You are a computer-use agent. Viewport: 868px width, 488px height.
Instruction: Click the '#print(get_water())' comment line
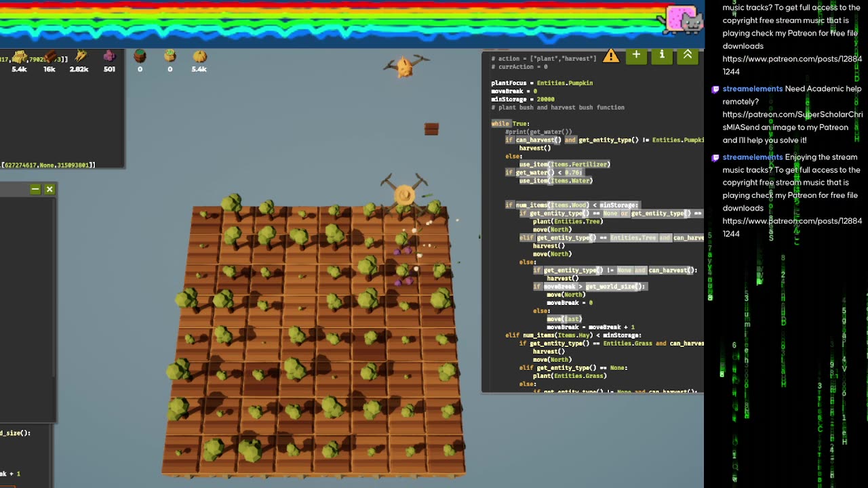pos(538,131)
